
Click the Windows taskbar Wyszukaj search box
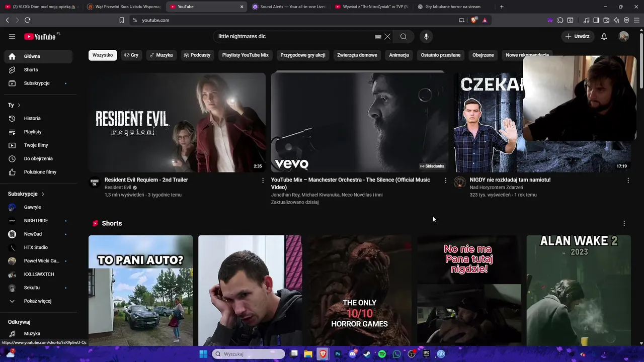249,354
